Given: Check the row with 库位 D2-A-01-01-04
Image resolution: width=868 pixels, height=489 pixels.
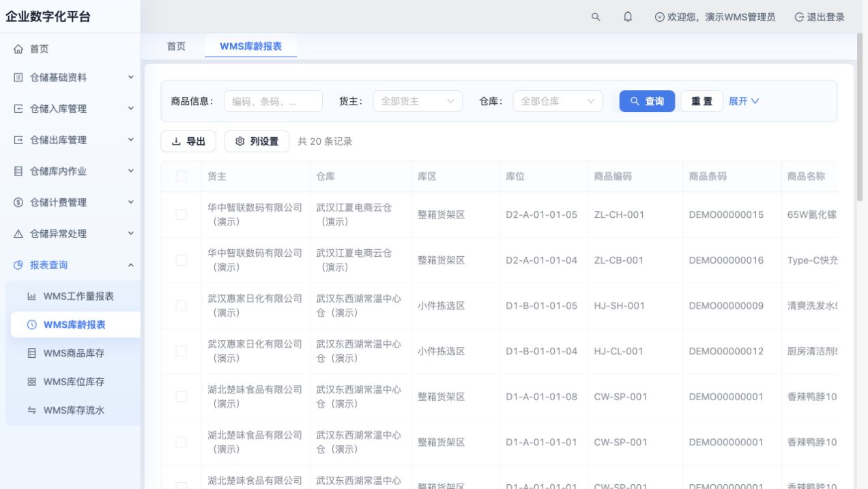Looking at the screenshot, I should pos(181,260).
